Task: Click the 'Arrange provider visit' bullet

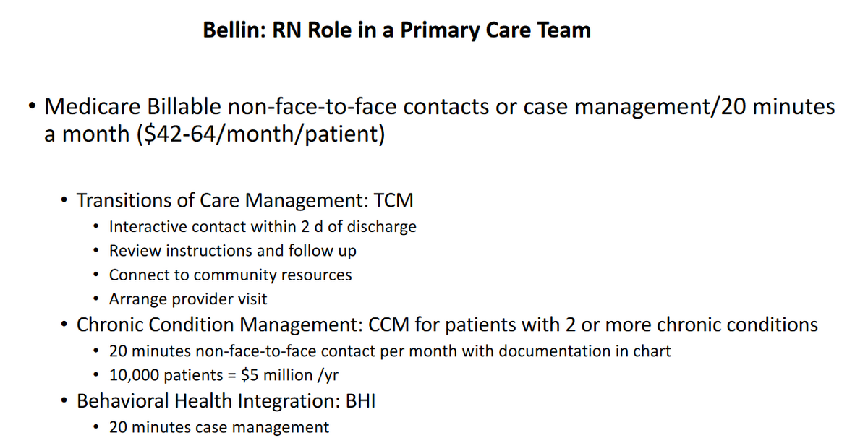Action: tap(188, 299)
